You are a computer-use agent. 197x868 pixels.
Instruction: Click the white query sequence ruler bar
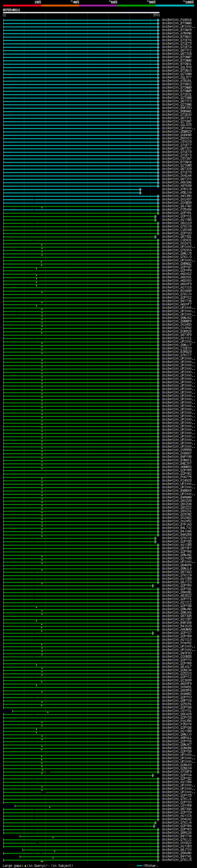point(81,13)
